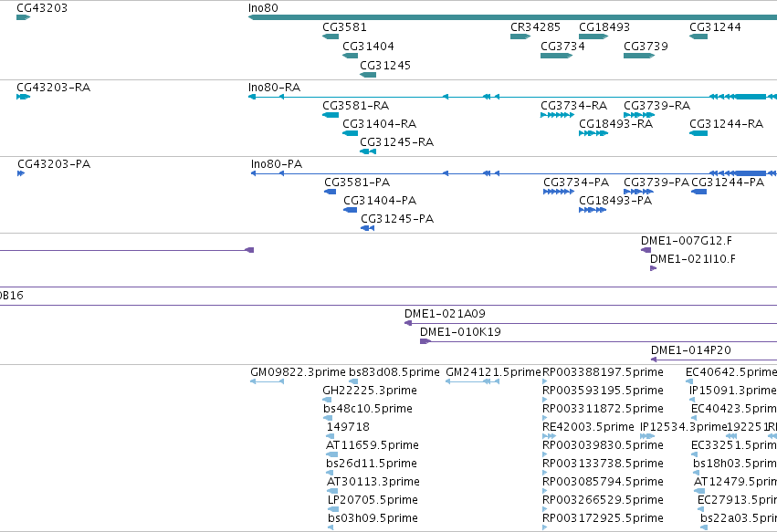The width and height of the screenshot is (777, 532).
Task: Select the AT30113.3prime EST label
Action: pyautogui.click(x=373, y=482)
